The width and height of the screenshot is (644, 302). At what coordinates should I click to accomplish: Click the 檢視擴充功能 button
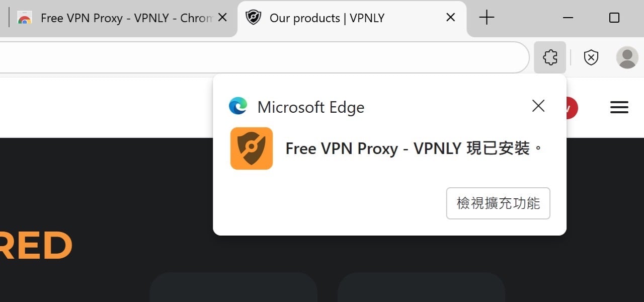point(498,203)
